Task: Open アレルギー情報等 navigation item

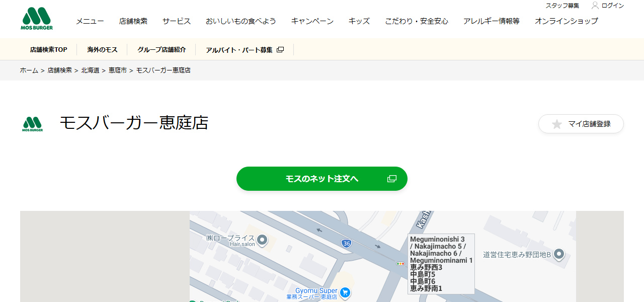Action: coord(492,21)
